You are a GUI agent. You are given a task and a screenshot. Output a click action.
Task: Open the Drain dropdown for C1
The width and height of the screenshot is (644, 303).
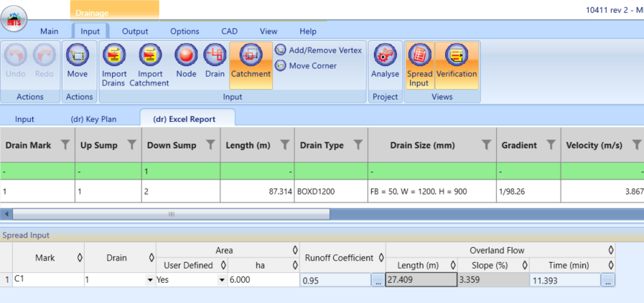point(150,280)
